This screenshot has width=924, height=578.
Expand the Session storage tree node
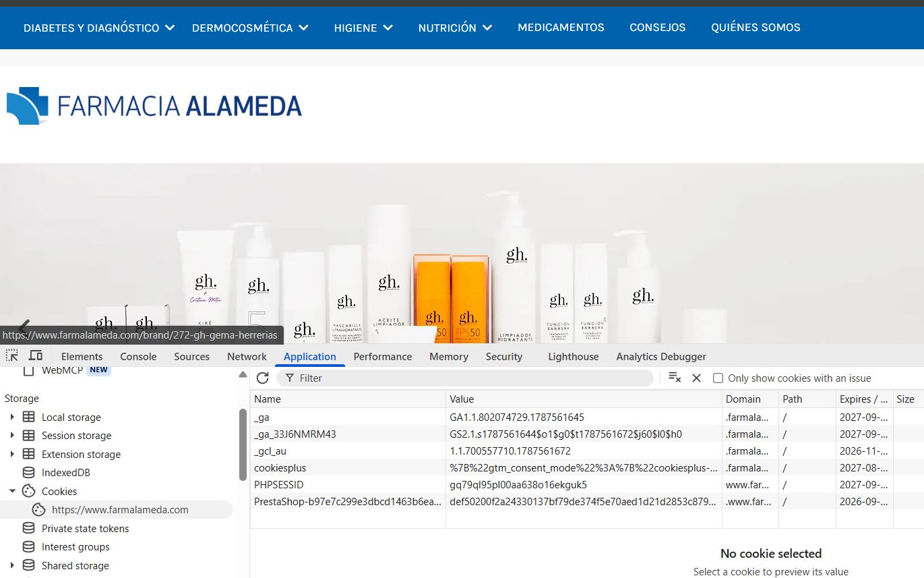[x=12, y=435]
